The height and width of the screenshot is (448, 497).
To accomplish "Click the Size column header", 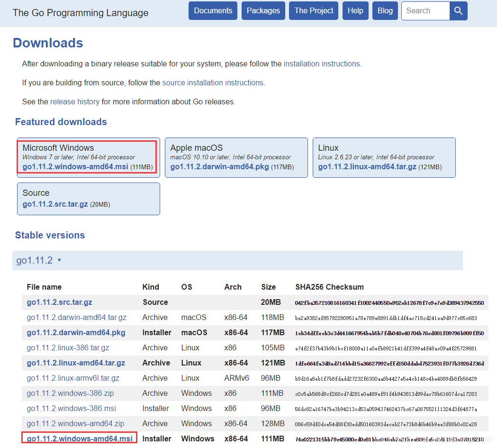I will (x=269, y=287).
